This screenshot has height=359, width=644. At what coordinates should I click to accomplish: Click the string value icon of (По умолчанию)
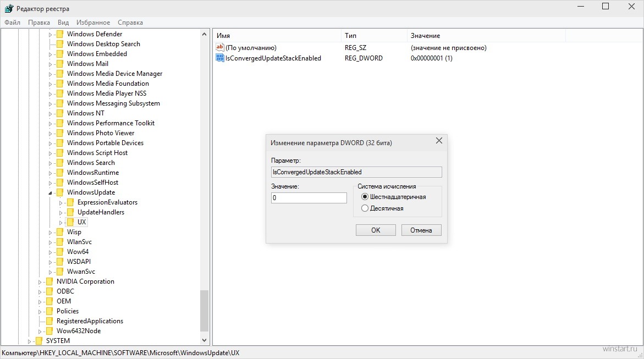[x=220, y=48]
